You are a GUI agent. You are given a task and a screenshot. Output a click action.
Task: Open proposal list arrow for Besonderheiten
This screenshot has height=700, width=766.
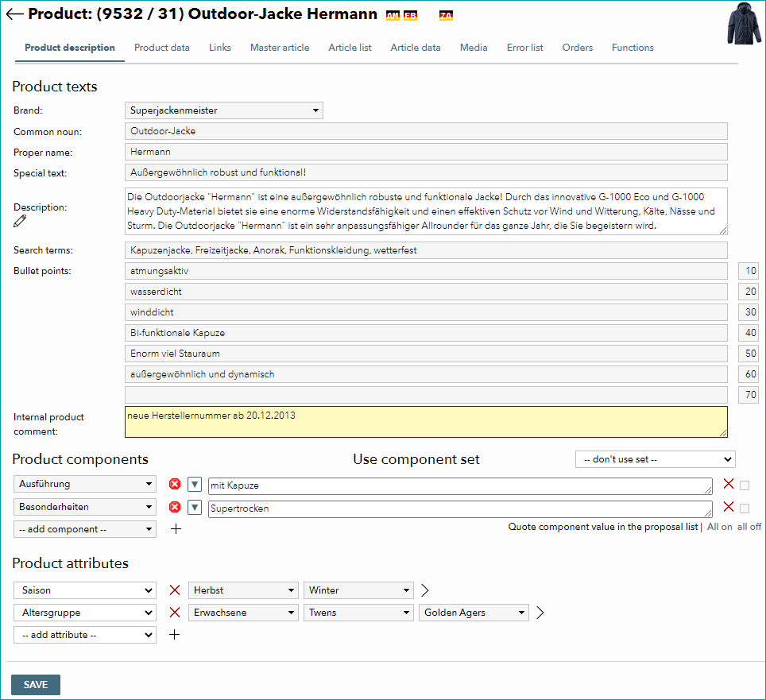pyautogui.click(x=195, y=508)
